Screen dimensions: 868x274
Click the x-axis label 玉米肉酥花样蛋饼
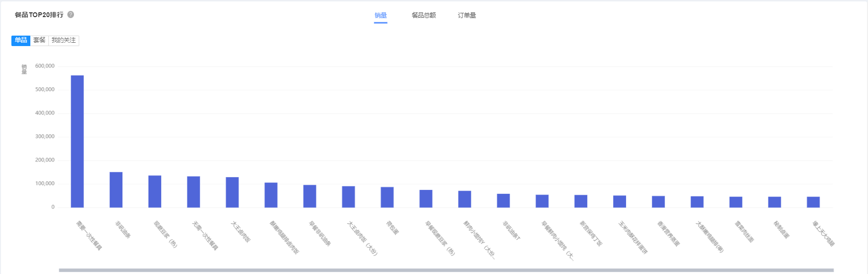click(633, 237)
